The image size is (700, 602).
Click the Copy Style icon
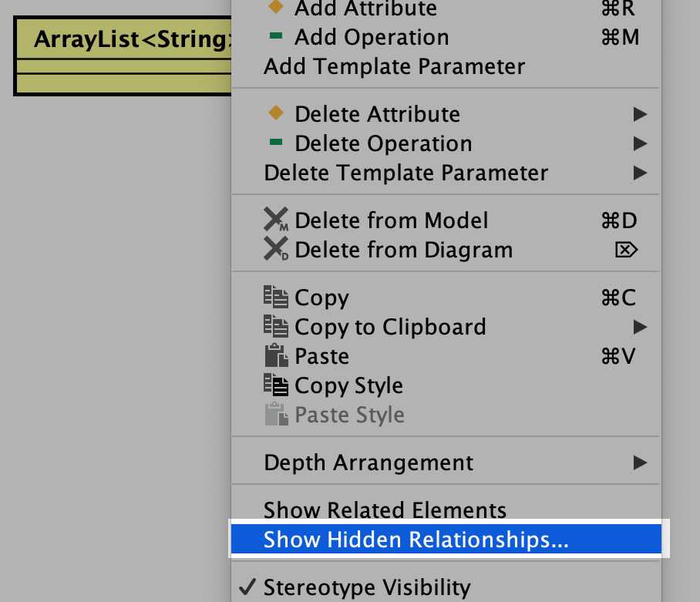[x=275, y=385]
